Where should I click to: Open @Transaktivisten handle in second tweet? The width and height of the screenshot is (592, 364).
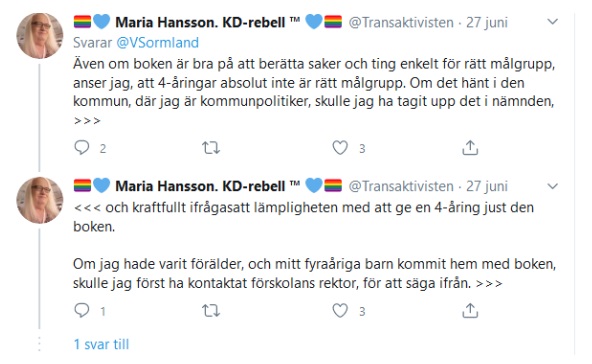401,186
